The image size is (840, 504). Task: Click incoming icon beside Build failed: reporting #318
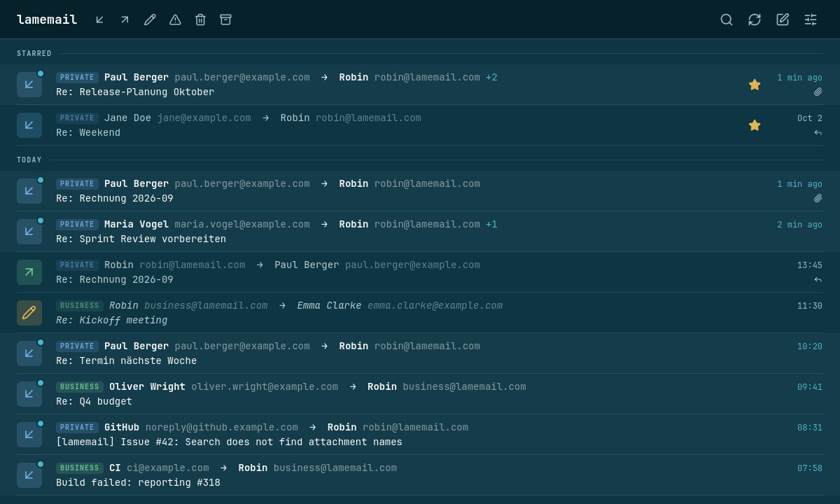pos(29,475)
